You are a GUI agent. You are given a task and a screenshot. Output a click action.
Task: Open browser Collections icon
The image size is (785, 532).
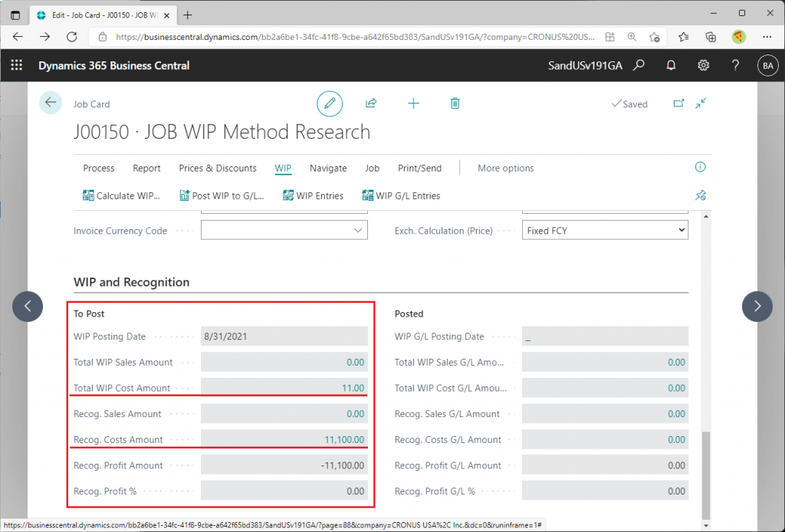coord(711,37)
